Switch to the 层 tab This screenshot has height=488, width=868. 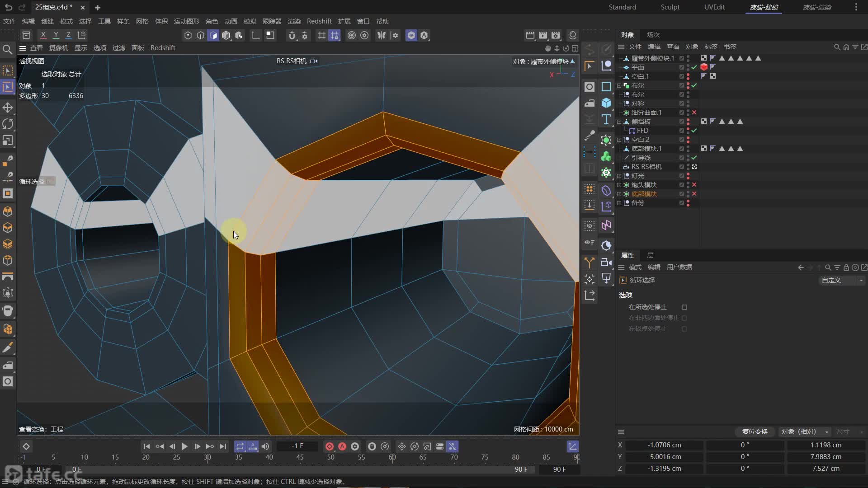click(x=650, y=255)
